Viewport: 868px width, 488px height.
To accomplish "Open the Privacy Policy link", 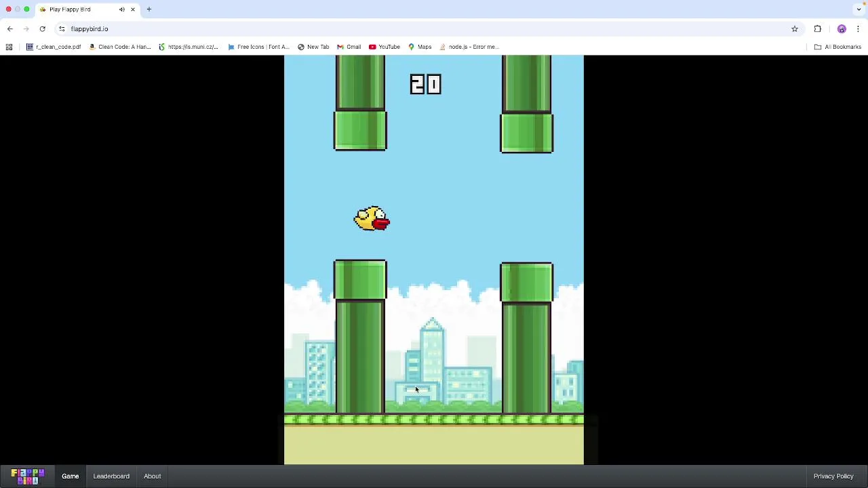I will pyautogui.click(x=833, y=476).
